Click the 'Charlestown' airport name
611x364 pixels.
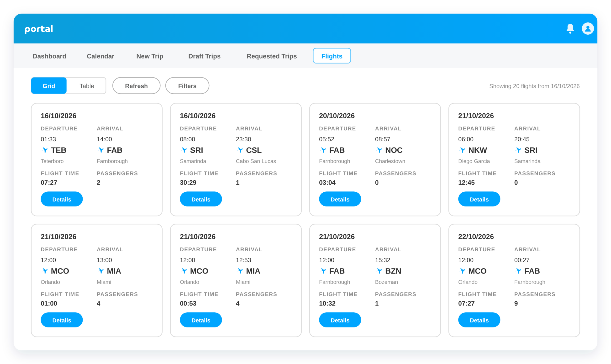tap(390, 161)
